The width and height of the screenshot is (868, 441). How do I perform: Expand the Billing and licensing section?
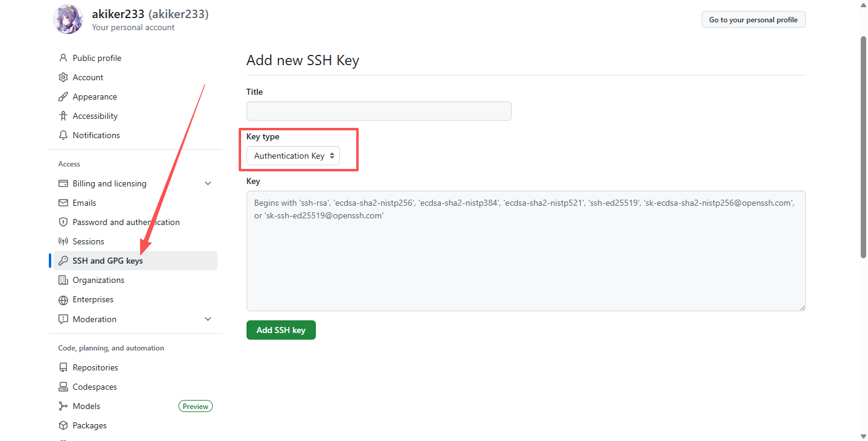click(208, 183)
